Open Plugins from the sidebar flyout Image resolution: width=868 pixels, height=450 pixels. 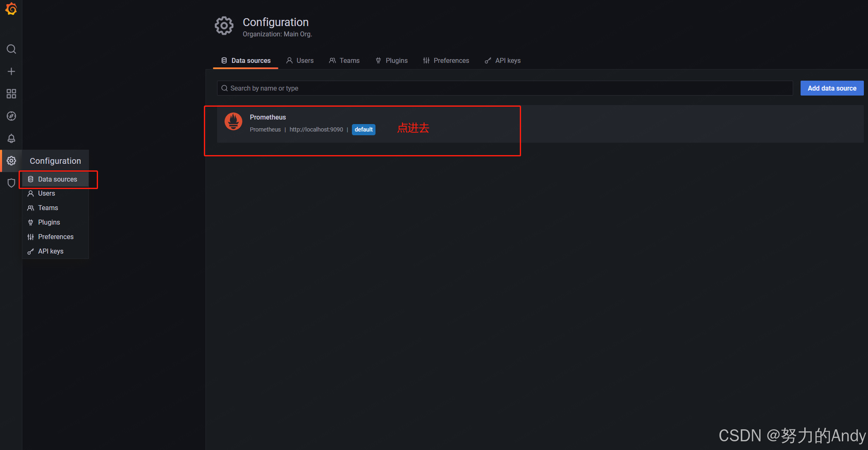point(49,223)
